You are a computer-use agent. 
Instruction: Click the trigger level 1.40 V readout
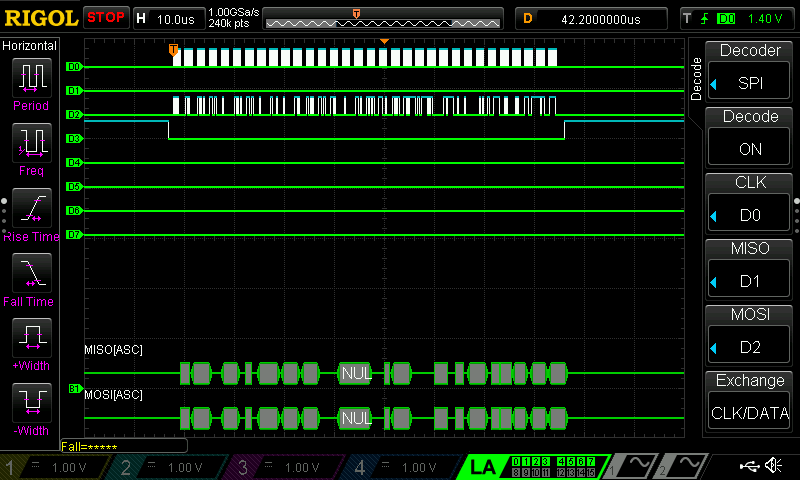(x=765, y=18)
